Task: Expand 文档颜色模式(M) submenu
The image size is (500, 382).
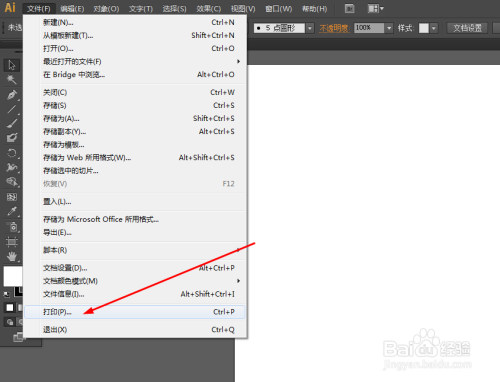Action: click(135, 281)
